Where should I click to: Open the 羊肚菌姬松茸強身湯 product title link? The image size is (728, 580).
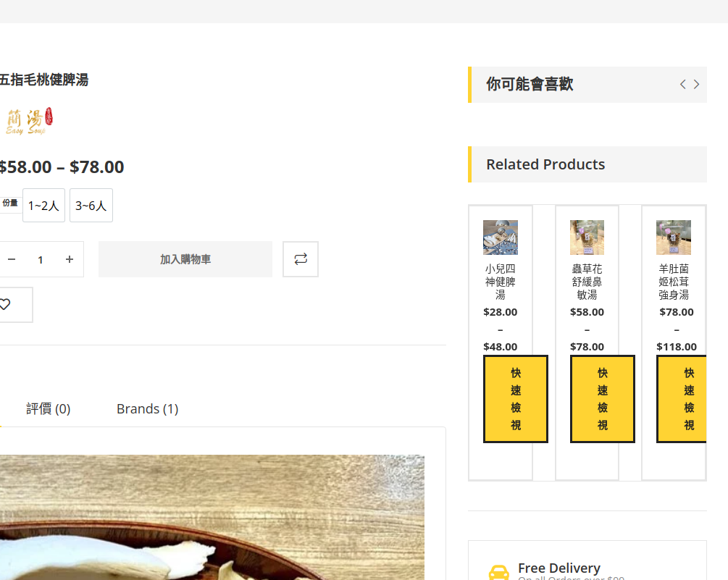[674, 282]
